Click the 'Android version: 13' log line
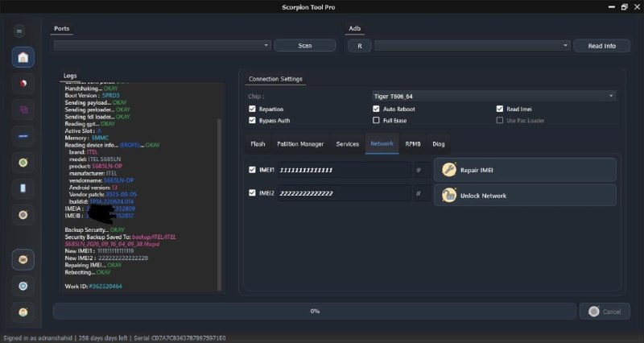Viewport: 644px width, 343px height. click(93, 188)
